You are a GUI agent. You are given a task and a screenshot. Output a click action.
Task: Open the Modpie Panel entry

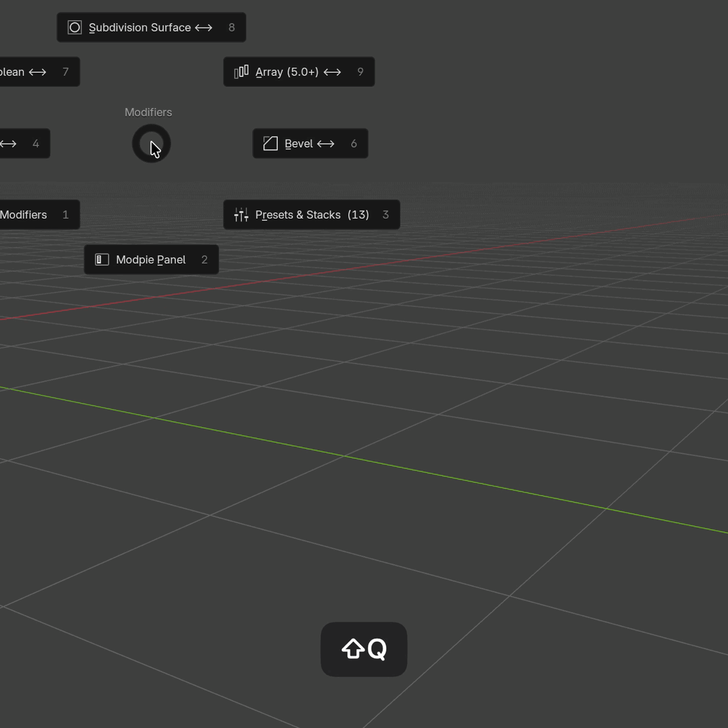151,260
